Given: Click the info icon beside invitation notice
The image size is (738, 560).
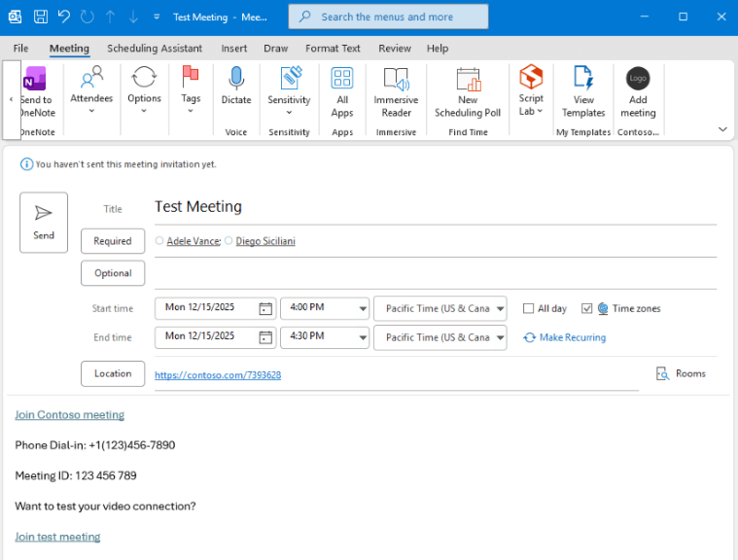Looking at the screenshot, I should click(26, 164).
